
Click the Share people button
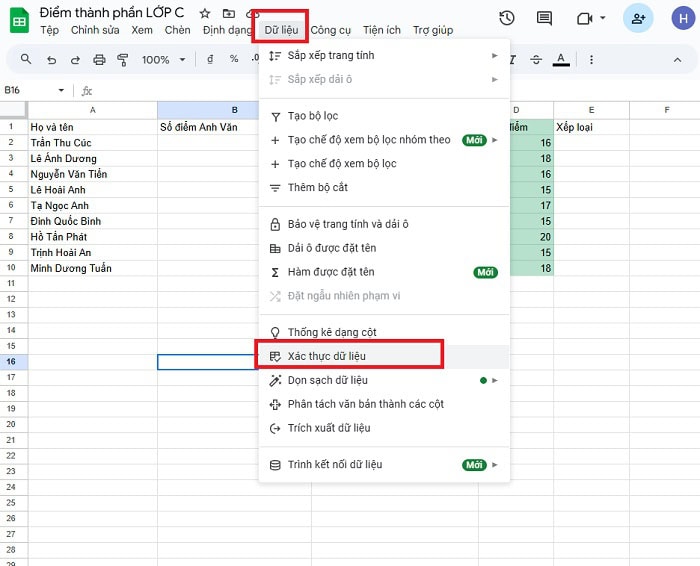(x=637, y=18)
